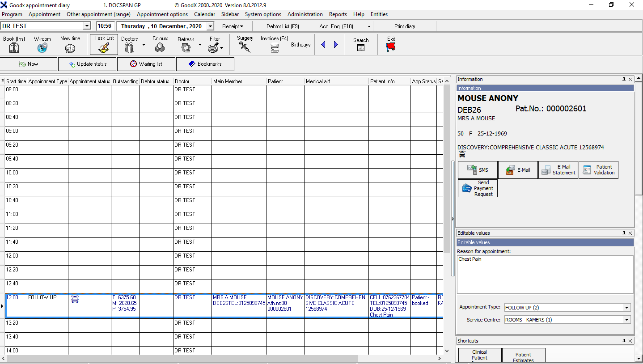Click the Surgery syringe icon
Screen dimensions: 643x364
click(245, 47)
